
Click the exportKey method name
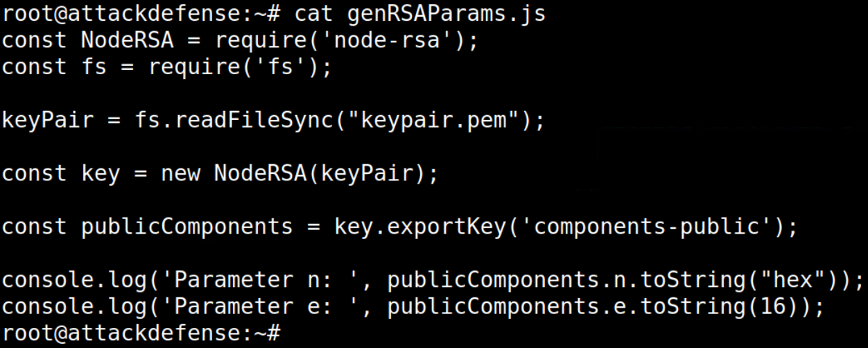446,226
